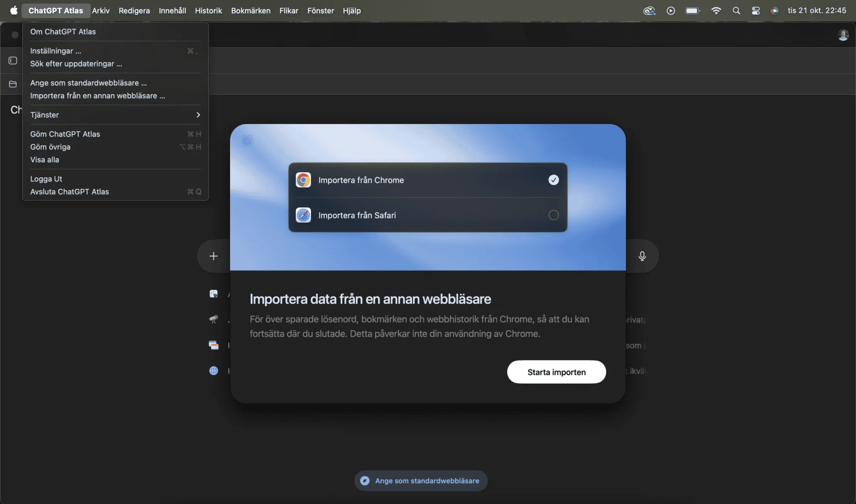Open the profile avatar at top right
This screenshot has width=856, height=504.
click(x=843, y=35)
